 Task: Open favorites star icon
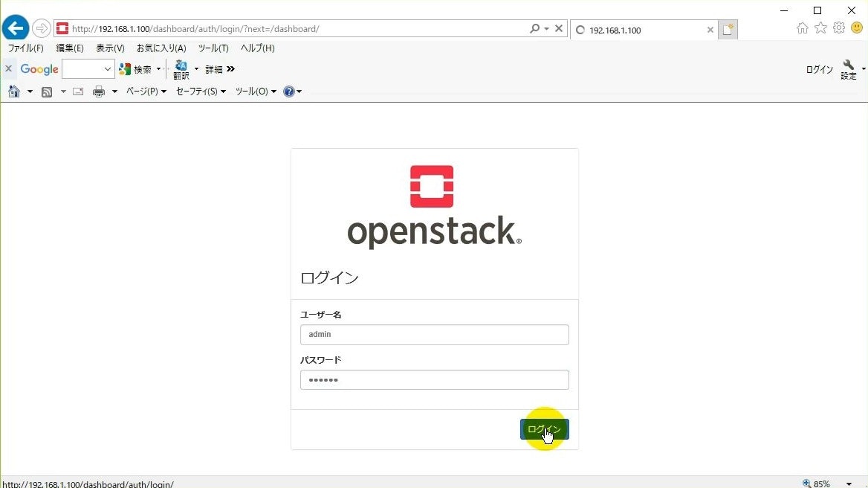click(x=820, y=28)
